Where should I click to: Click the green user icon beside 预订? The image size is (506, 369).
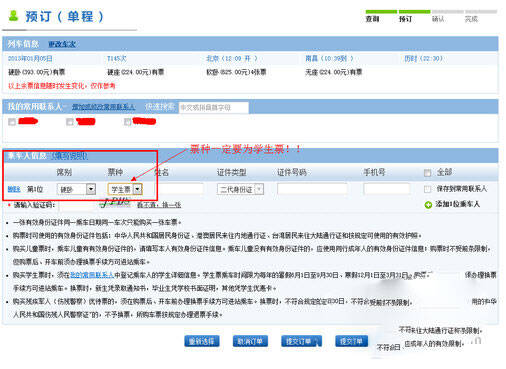click(x=13, y=16)
